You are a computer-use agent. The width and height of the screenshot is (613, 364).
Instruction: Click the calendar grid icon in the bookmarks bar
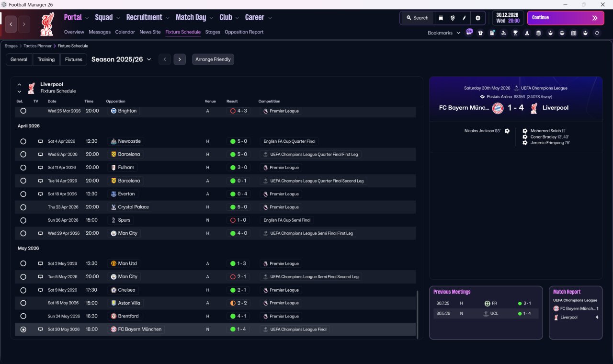click(574, 33)
